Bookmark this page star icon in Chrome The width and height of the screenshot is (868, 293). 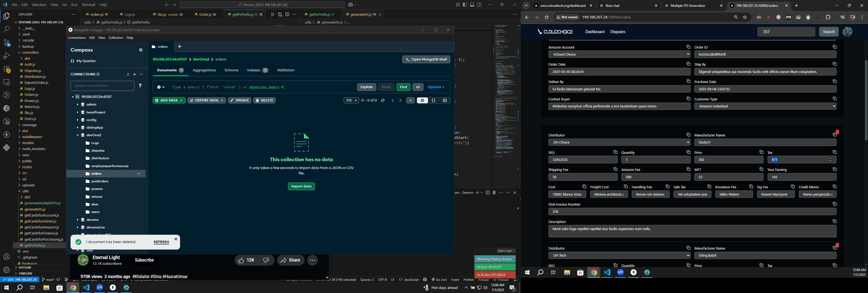coord(745,17)
